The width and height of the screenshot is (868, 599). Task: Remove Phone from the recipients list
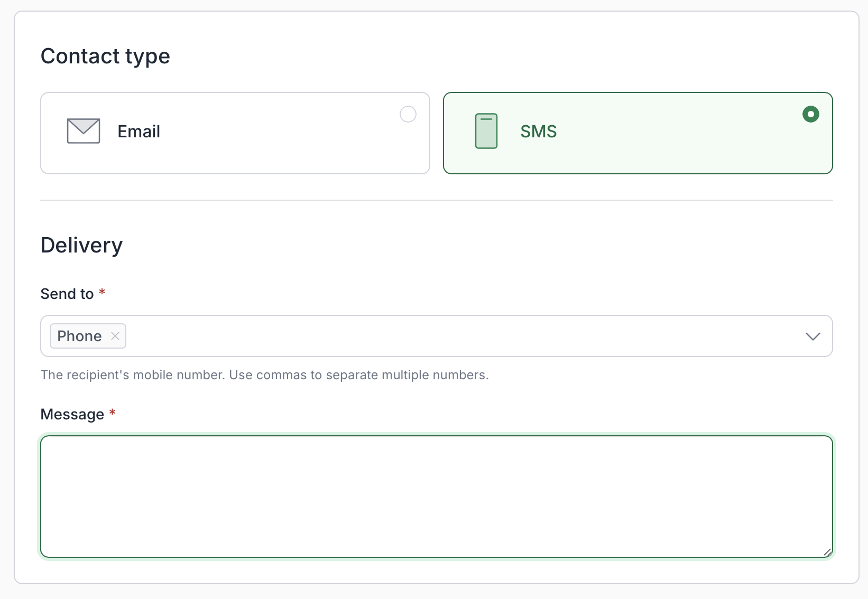tap(115, 336)
